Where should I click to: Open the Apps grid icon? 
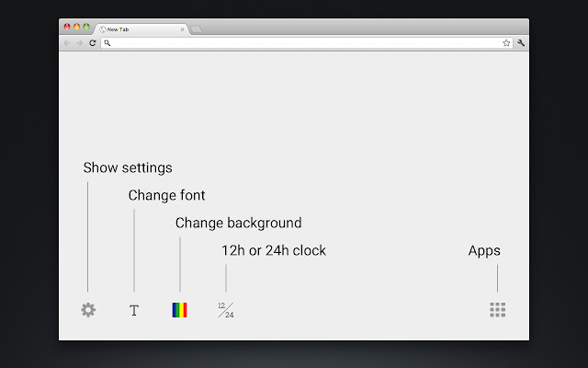pyautogui.click(x=498, y=310)
